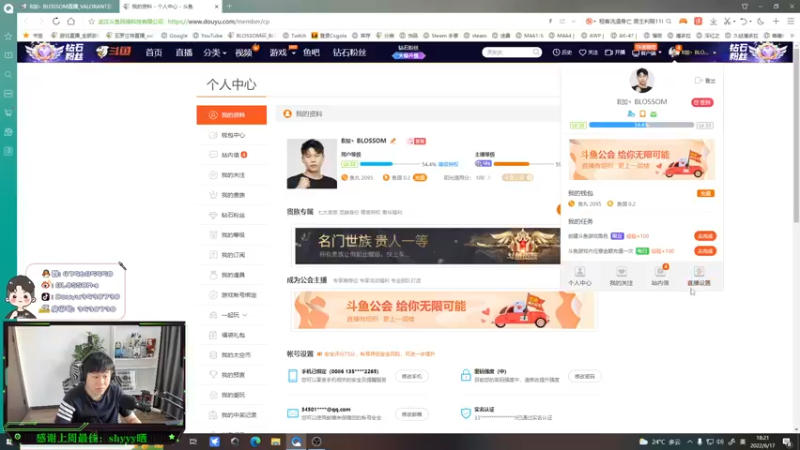The width and height of the screenshot is (800, 450).
Task: Click the browser home button
Action: (71, 21)
